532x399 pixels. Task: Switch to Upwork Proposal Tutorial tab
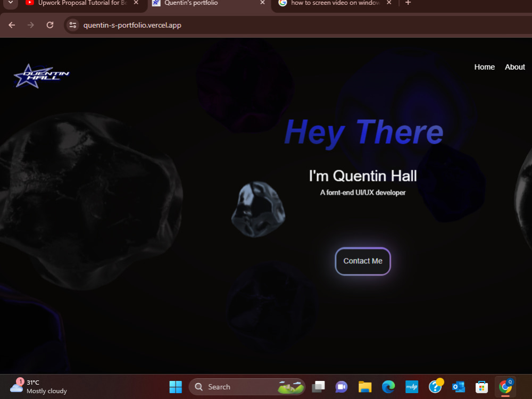point(82,3)
